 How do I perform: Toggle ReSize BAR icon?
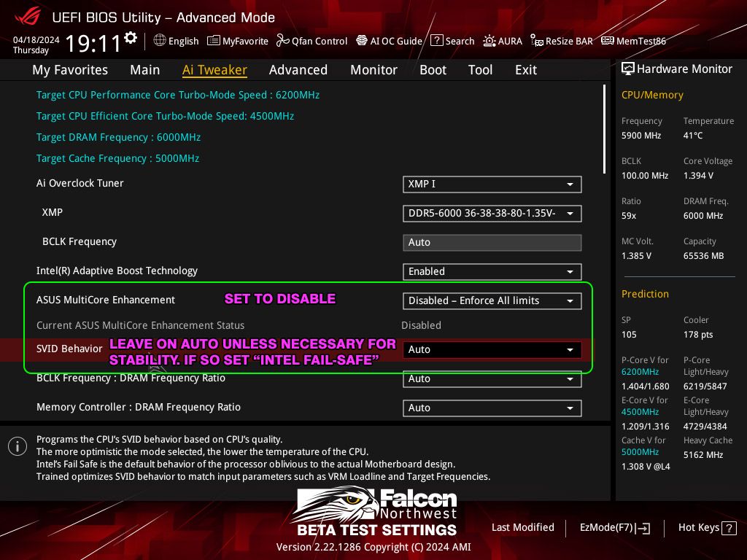[537, 41]
